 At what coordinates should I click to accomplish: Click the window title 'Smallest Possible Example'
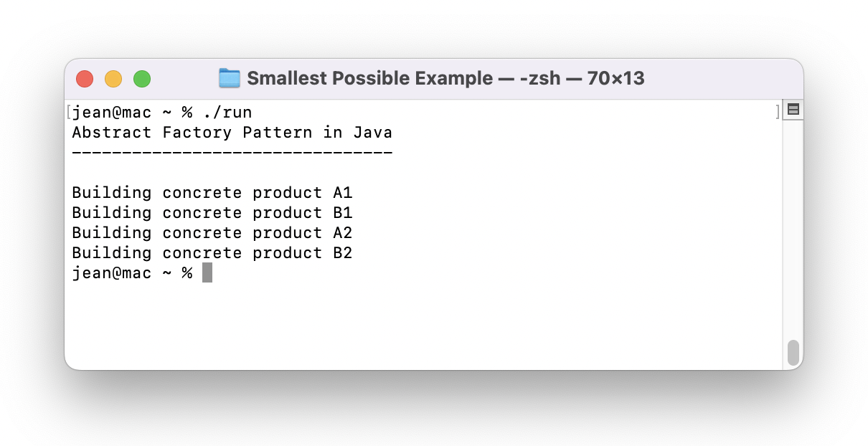pyautogui.click(x=370, y=78)
